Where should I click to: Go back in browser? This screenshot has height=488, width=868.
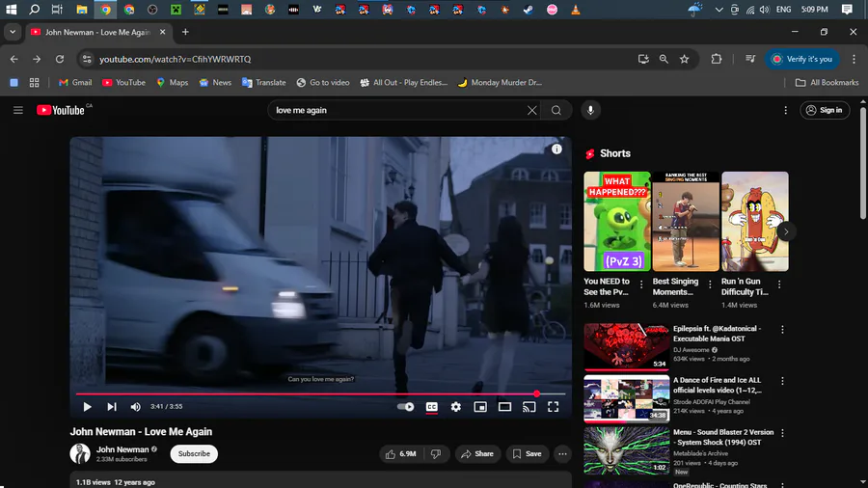point(14,59)
